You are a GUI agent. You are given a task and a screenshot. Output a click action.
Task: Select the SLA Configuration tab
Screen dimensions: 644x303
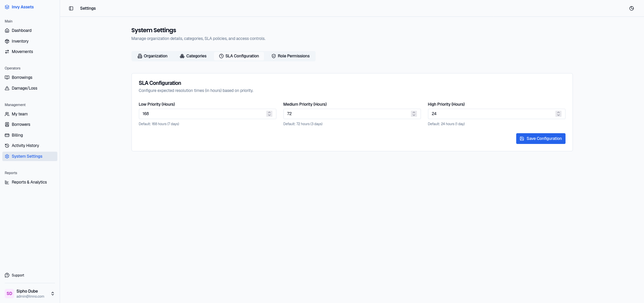(239, 56)
